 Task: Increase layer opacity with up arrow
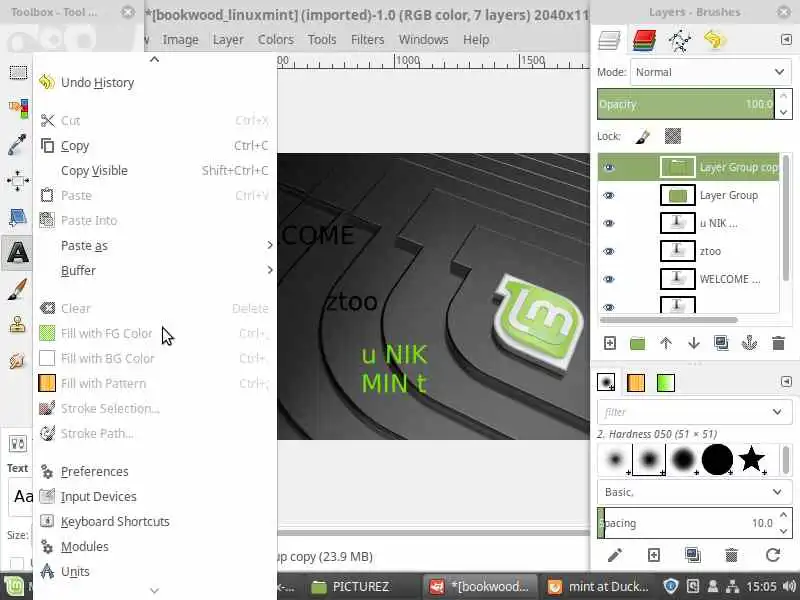783,96
